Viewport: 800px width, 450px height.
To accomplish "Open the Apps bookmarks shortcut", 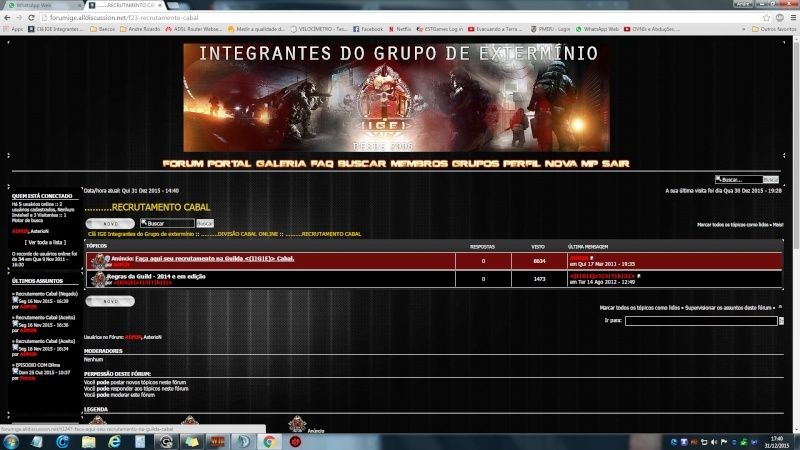I will [13, 29].
